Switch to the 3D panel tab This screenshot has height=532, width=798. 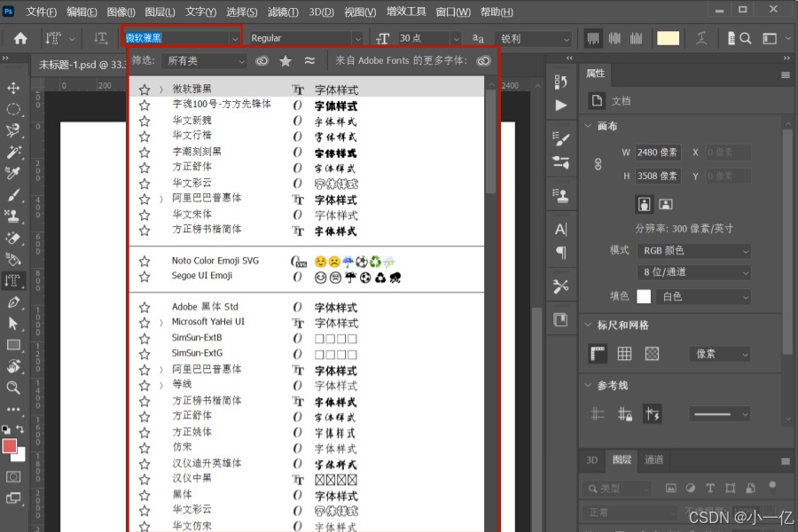point(592,460)
